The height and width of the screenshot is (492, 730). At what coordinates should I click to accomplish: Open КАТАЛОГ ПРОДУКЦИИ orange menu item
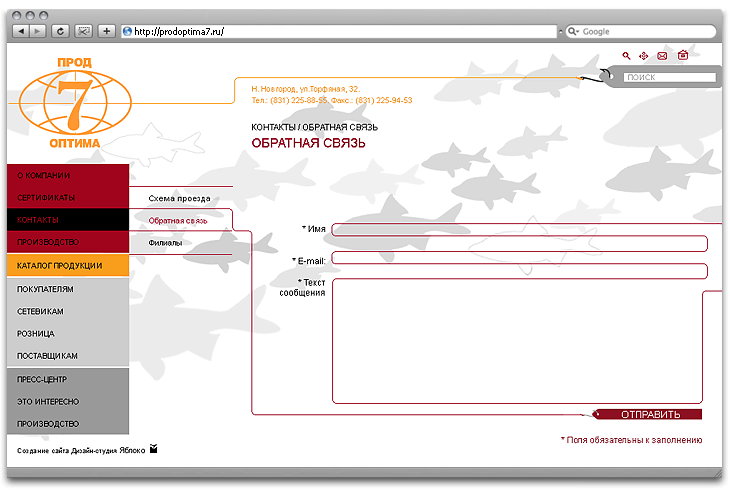(x=68, y=265)
